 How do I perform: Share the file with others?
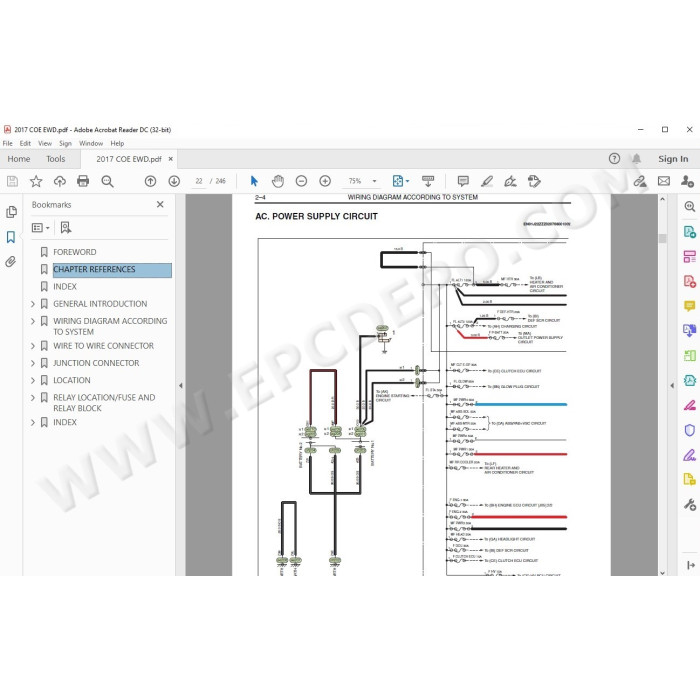687,181
